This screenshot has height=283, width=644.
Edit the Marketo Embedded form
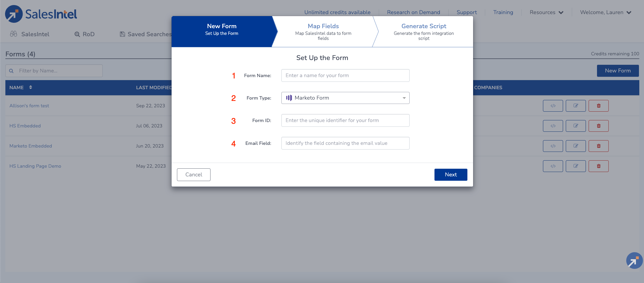pyautogui.click(x=576, y=146)
